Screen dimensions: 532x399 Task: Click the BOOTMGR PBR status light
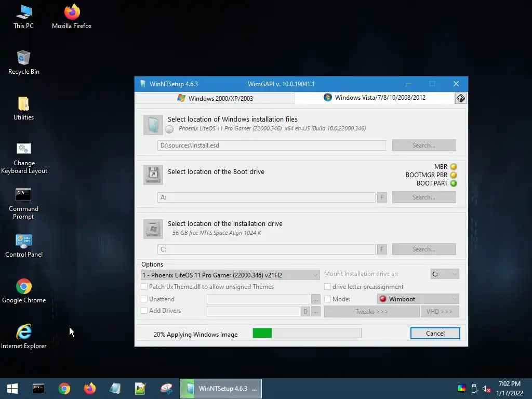(x=454, y=175)
